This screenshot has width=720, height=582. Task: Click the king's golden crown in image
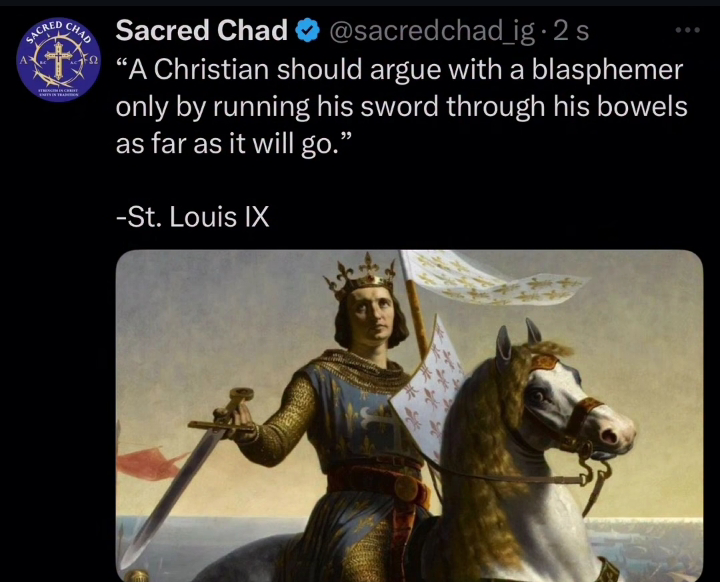(x=360, y=277)
